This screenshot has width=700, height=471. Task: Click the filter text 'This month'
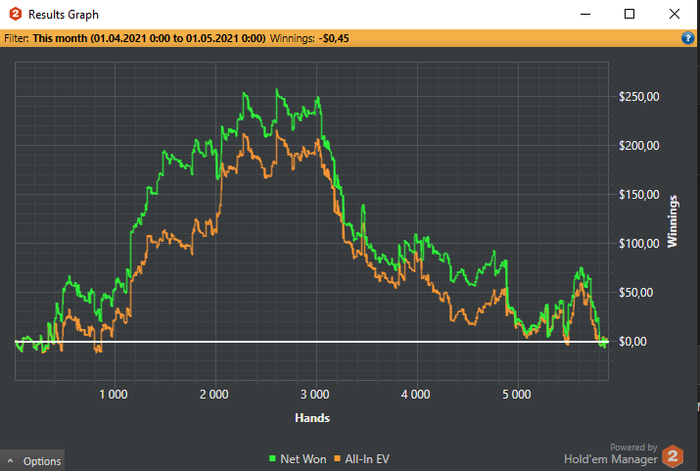click(x=60, y=38)
